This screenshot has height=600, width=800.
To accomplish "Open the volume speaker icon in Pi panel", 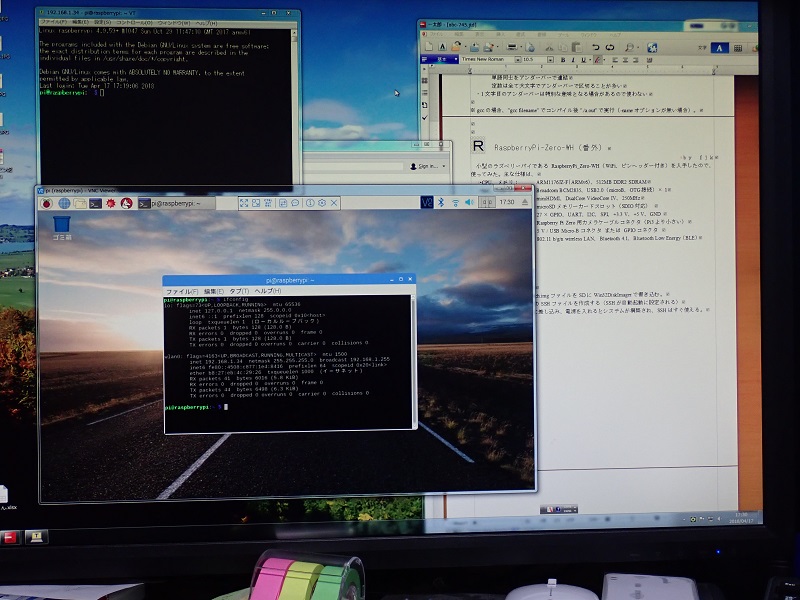I will [469, 202].
